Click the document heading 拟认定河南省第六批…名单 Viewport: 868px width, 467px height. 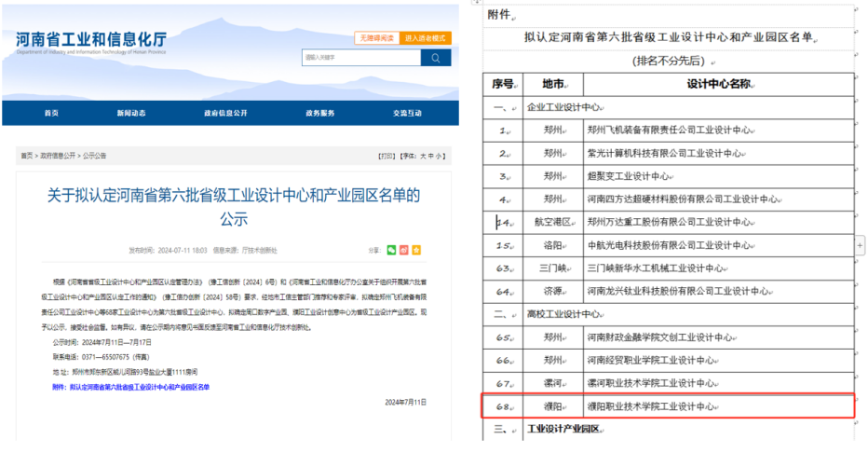pos(670,37)
